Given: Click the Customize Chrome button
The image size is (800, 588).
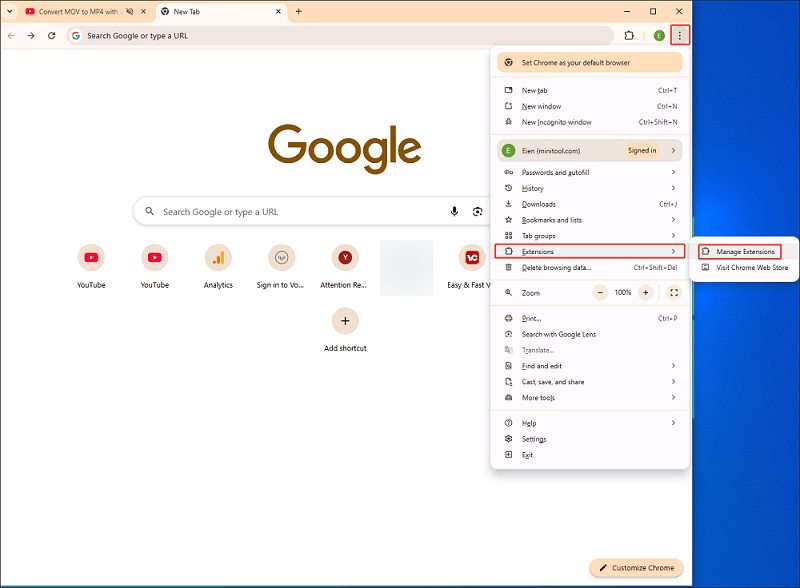Looking at the screenshot, I should coord(636,567).
